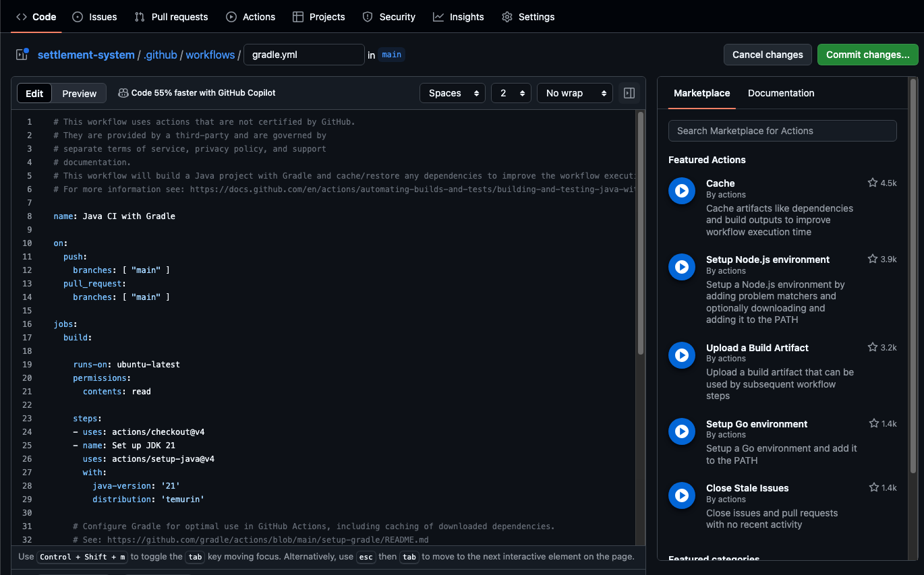Viewport: 924px width, 575px height.
Task: Open the No wrap dropdown
Action: pos(575,92)
